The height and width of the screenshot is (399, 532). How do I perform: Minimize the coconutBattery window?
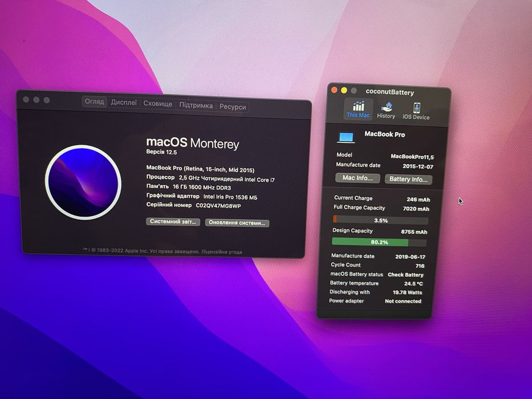[x=344, y=90]
